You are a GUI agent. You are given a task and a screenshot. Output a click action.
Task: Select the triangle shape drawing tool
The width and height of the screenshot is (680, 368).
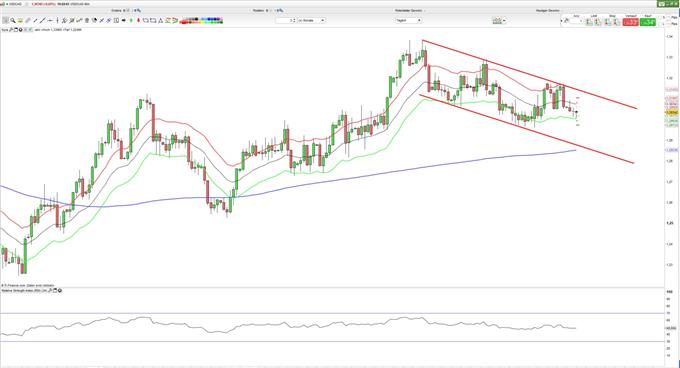160,20
